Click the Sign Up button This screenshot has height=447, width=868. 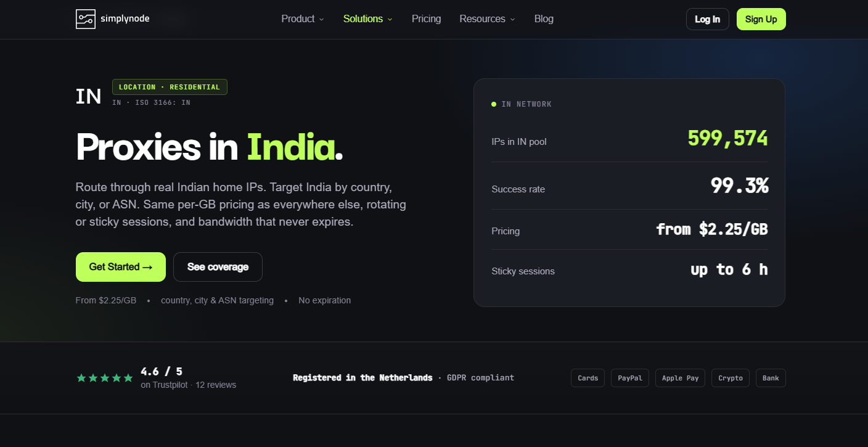click(x=761, y=19)
